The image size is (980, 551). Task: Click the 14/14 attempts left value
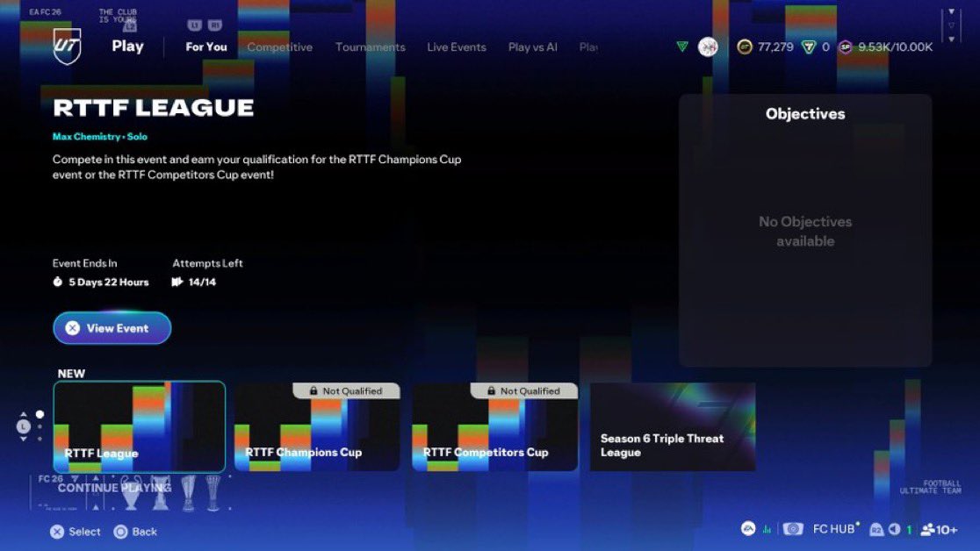pos(202,282)
